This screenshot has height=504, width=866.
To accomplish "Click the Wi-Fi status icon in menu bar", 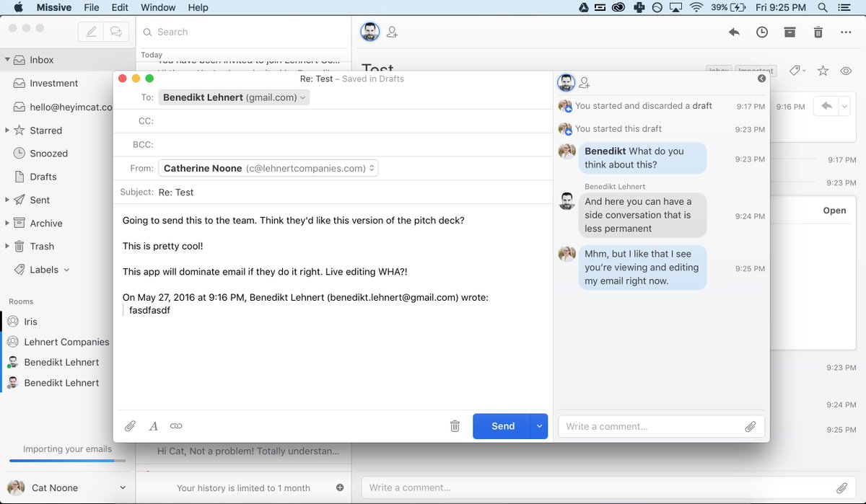I will tap(696, 7).
